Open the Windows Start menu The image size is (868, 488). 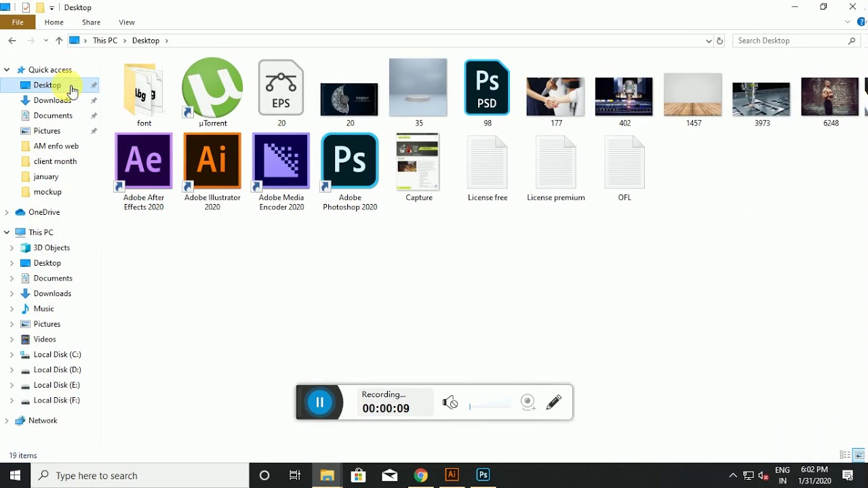tap(15, 475)
